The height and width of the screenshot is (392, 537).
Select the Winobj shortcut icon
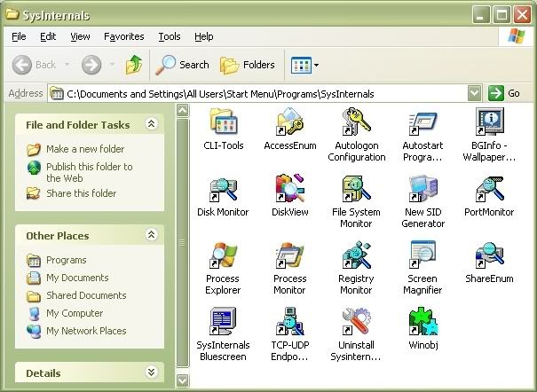pyautogui.click(x=423, y=321)
